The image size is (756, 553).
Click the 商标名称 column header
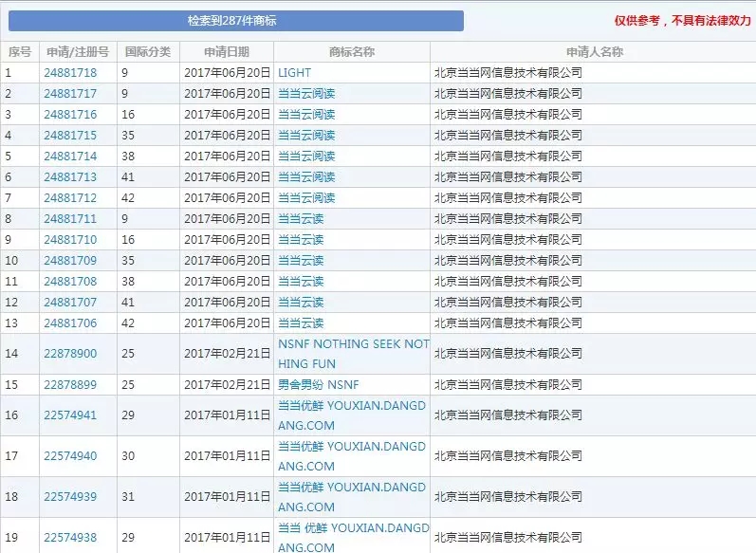pos(352,52)
